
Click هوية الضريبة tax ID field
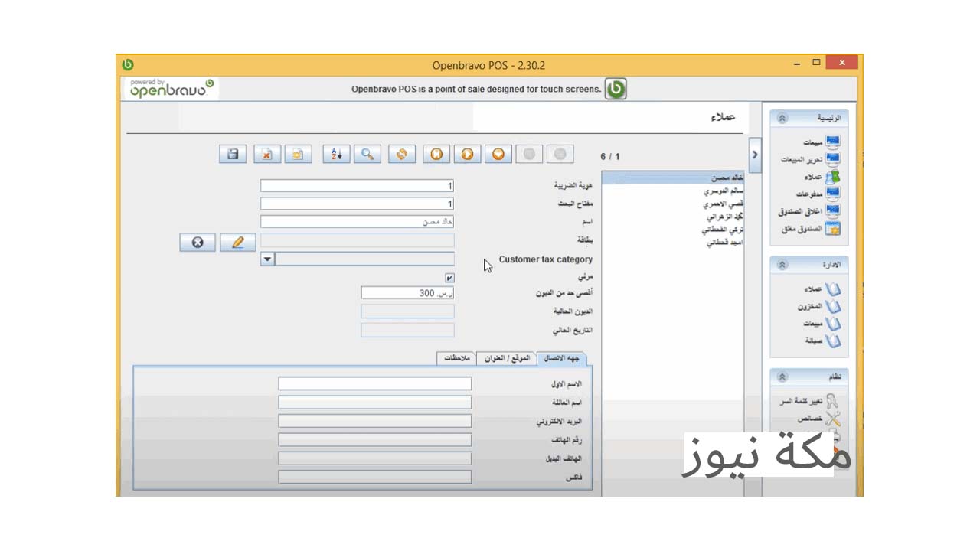tap(358, 186)
